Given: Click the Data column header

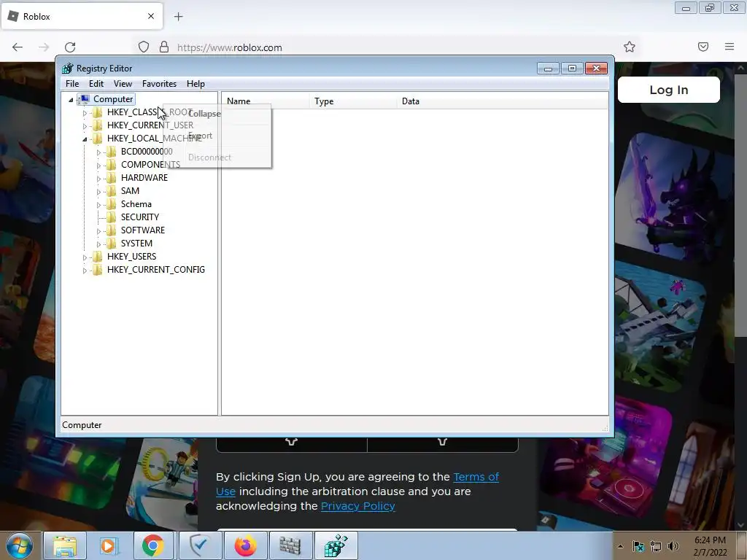Looking at the screenshot, I should click(x=502, y=101).
